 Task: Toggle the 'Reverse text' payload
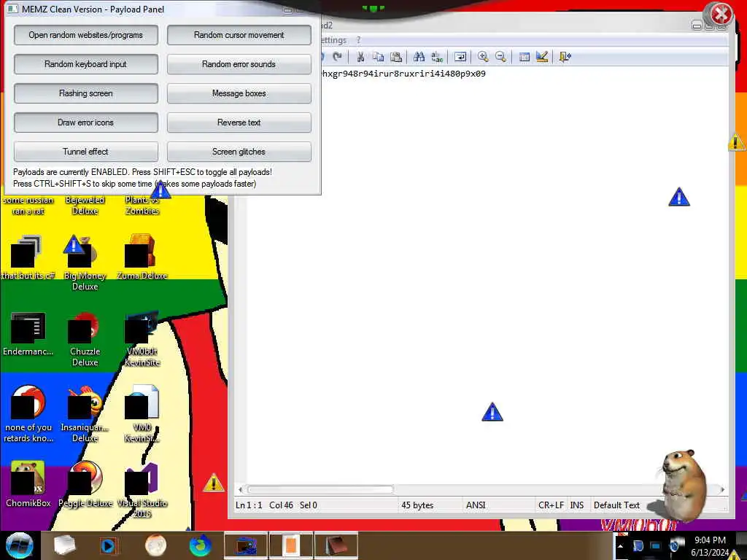coord(239,122)
